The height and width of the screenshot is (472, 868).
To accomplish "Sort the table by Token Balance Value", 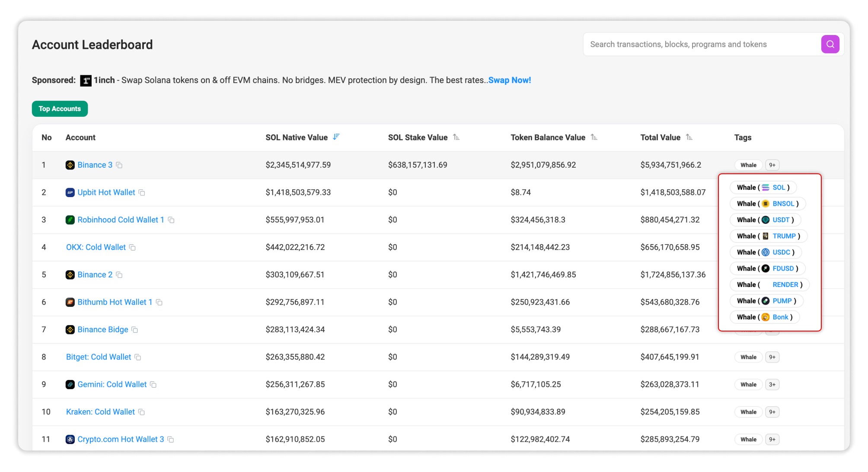I will (x=594, y=137).
